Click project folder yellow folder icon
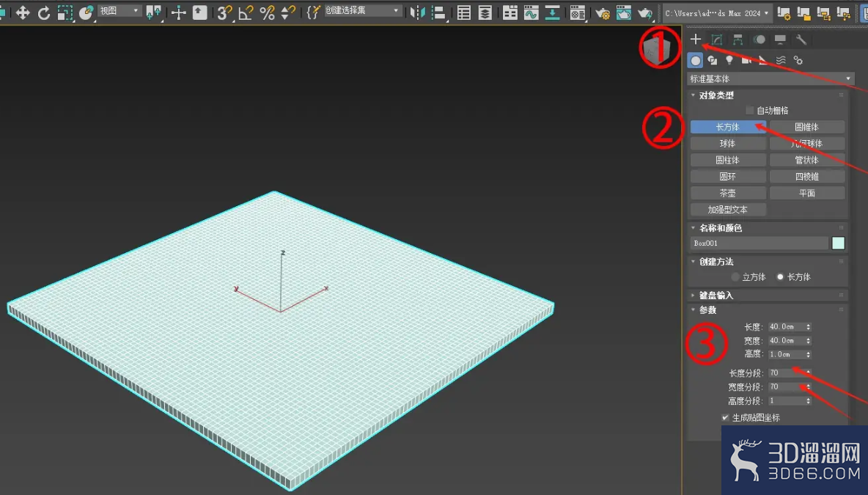This screenshot has height=495, width=868. [x=803, y=12]
